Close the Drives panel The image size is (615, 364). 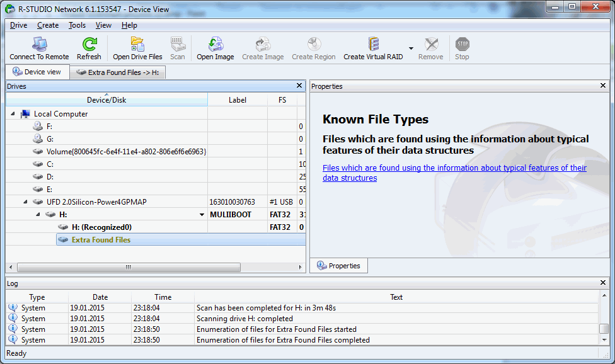(x=299, y=86)
